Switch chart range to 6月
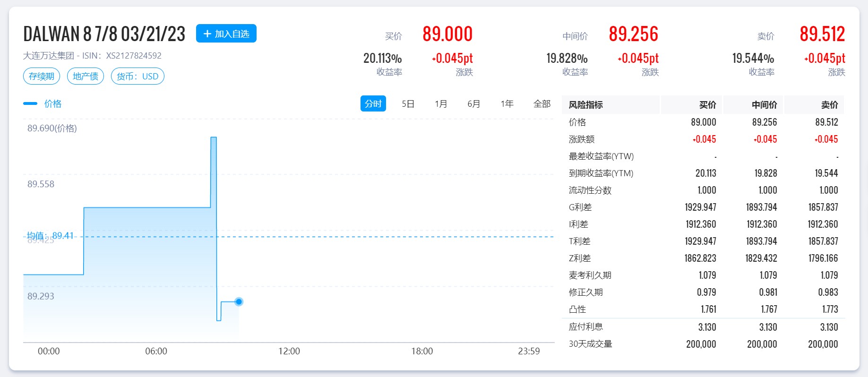The height and width of the screenshot is (377, 868). pos(474,103)
